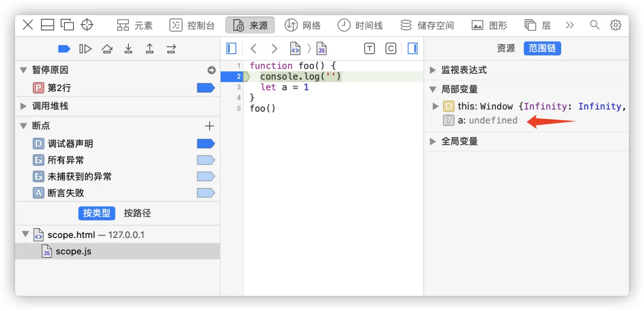The width and height of the screenshot is (644, 311).
Task: Step out of current function
Action: (149, 49)
